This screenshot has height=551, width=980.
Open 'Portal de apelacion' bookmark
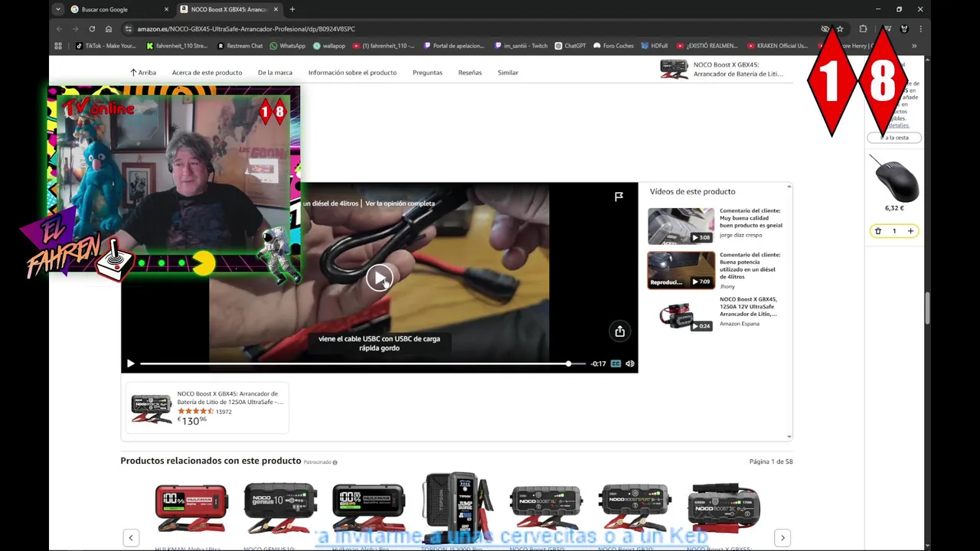454,46
